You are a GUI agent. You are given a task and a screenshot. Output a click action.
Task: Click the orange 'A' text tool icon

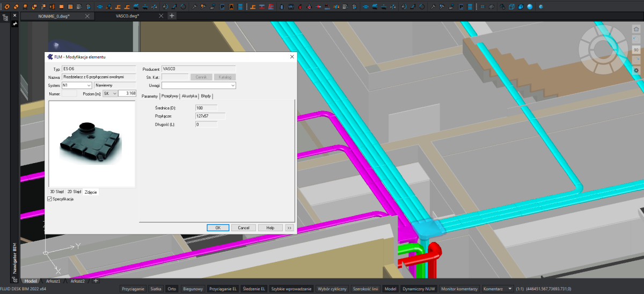[x=231, y=6]
